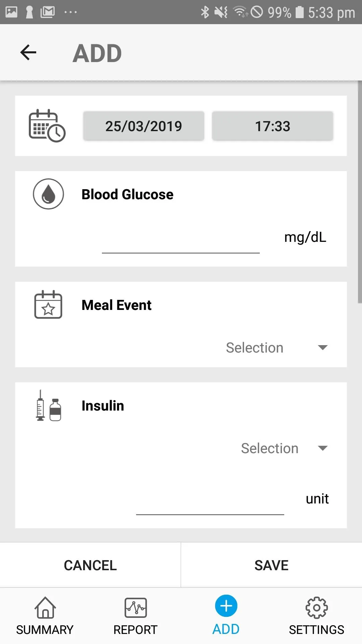Focus the Blood Glucose mg/dL input field

181,242
